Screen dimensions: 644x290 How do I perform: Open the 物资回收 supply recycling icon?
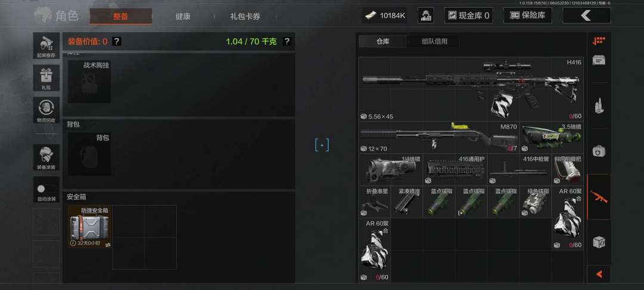pyautogui.click(x=47, y=110)
